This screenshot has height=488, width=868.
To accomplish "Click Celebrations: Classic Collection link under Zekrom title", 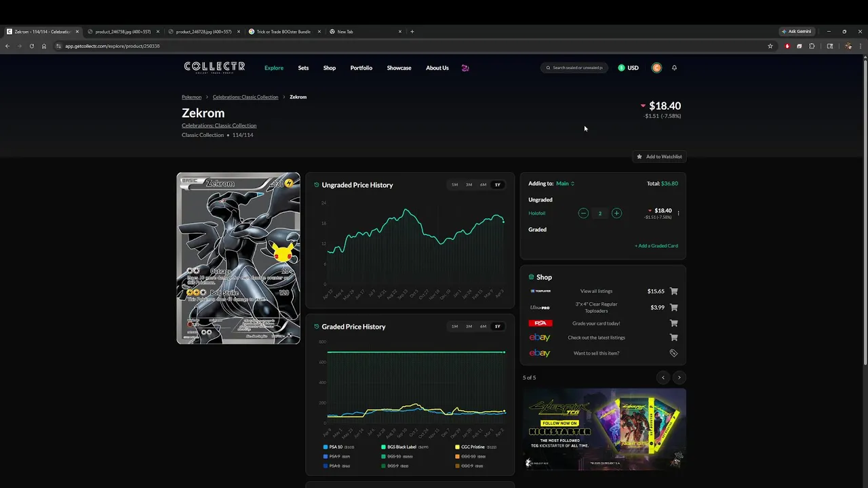I will [219, 125].
